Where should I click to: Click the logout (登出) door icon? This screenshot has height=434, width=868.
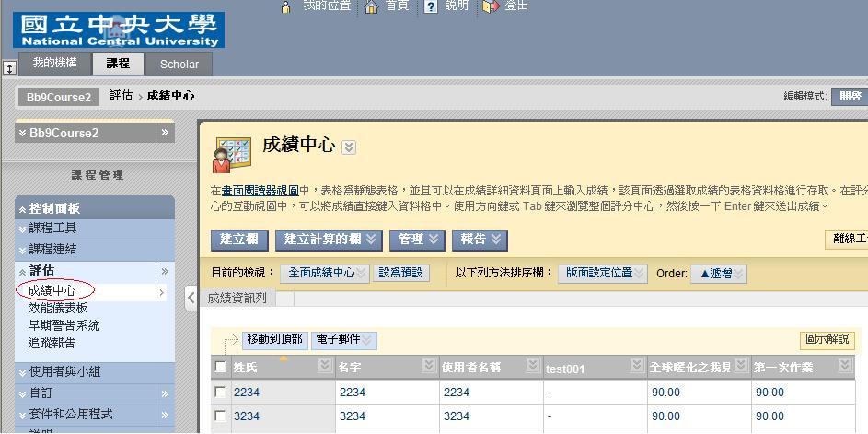click(x=491, y=6)
